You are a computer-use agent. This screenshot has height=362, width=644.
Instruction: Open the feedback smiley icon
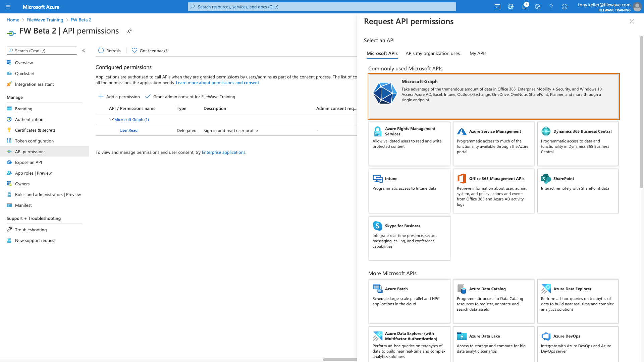[565, 7]
